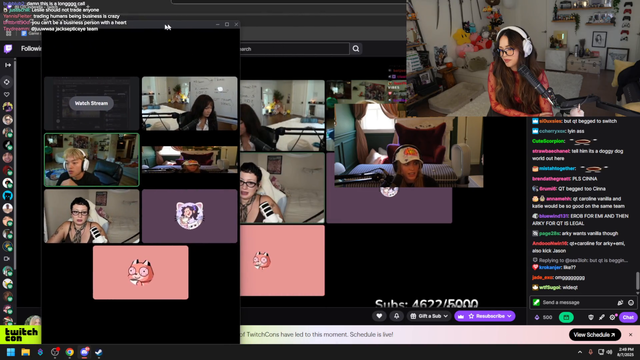Viewport: 640px width, 360px height.
Task: Open OBS Studio from taskbar
Action: click(x=55, y=352)
